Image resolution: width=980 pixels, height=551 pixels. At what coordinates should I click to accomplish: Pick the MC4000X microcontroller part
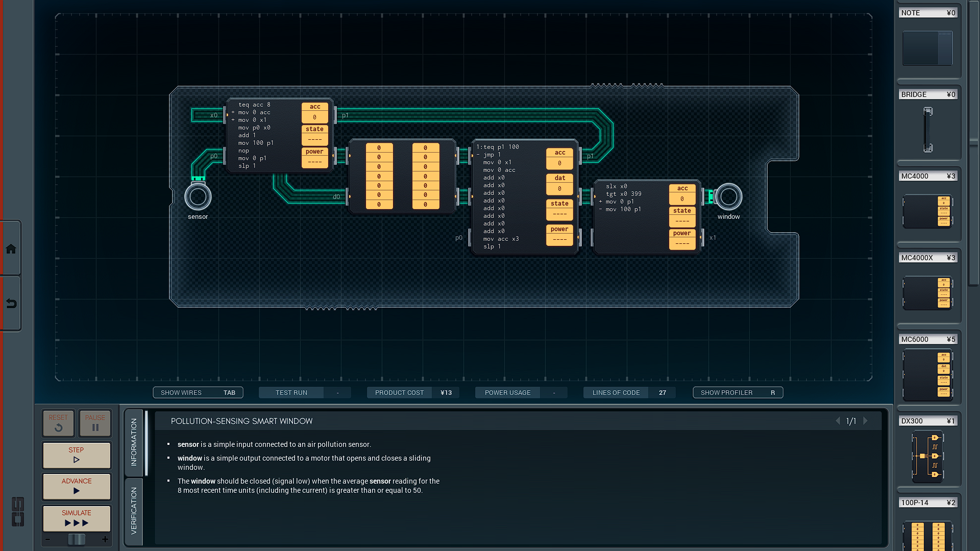(927, 293)
